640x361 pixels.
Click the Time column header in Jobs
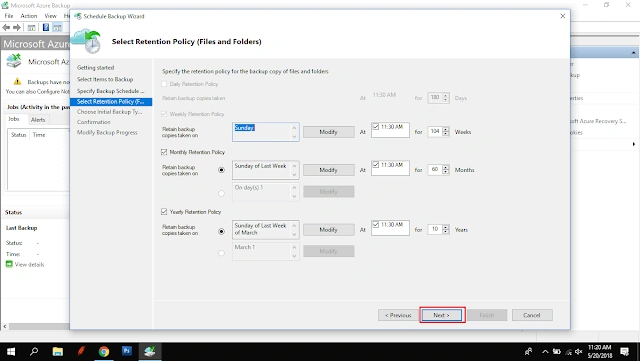pos(39,135)
